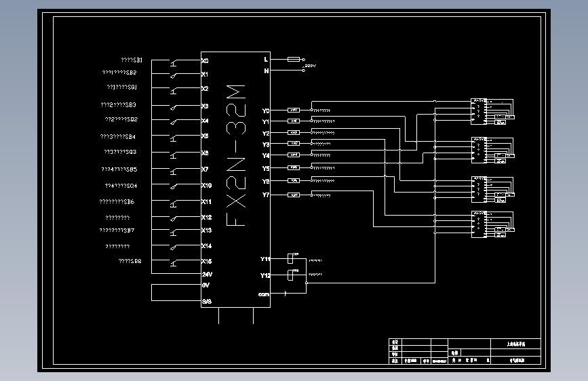Click the 220V supply annotation
Viewport: 588px width, 381px height.
[310, 66]
